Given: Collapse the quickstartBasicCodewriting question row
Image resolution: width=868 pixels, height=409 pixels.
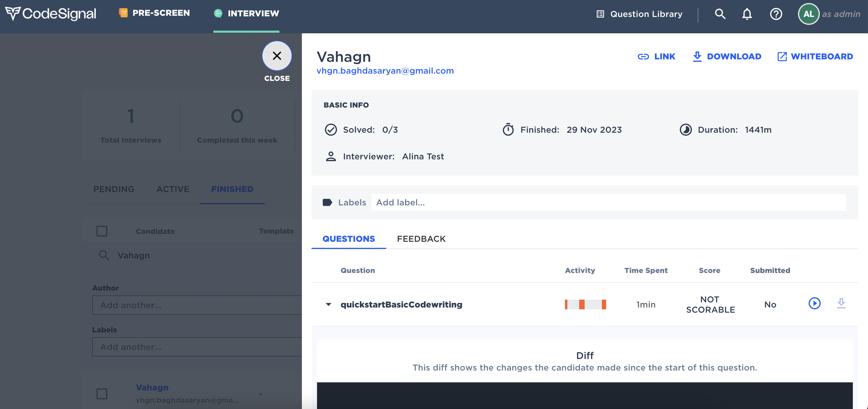Looking at the screenshot, I should coord(329,304).
